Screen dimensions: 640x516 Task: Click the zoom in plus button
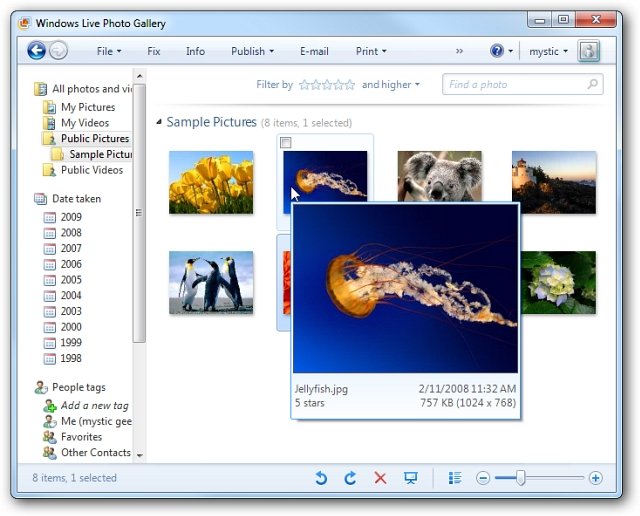[596, 478]
